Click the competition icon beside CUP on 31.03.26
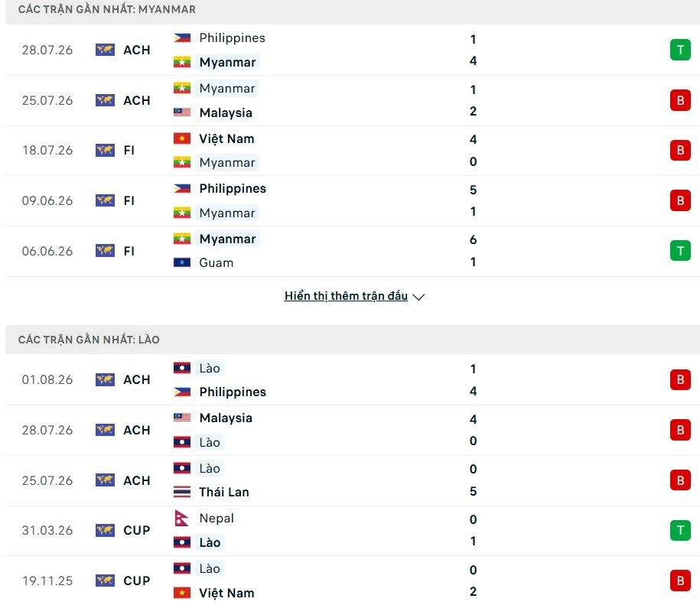The width and height of the screenshot is (700, 605). [105, 531]
